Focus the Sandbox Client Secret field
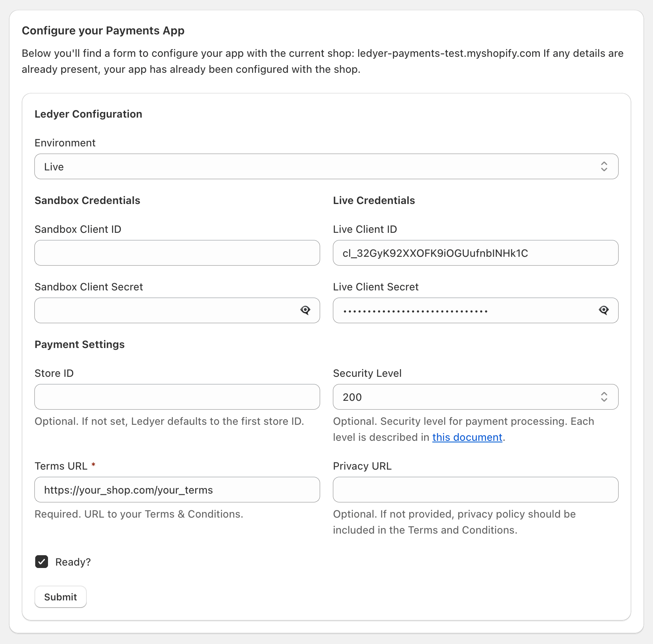Screen dimensions: 653x644 point(177,310)
